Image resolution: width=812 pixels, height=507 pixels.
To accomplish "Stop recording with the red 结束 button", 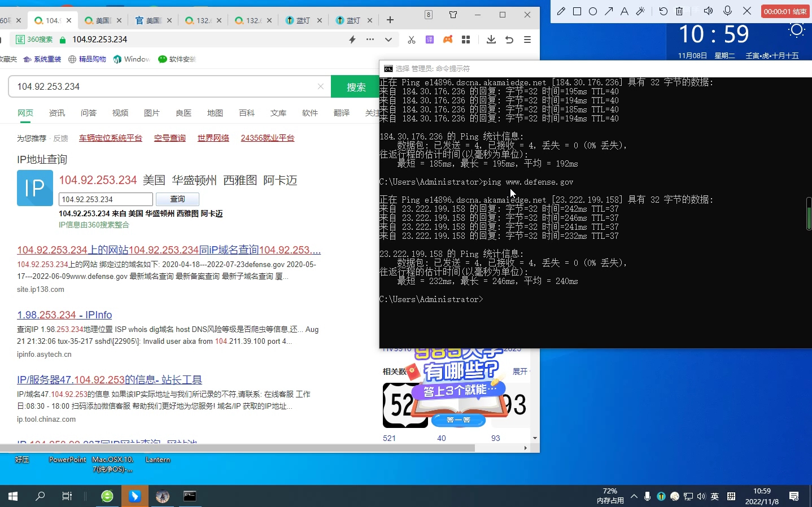I will 785,11.
